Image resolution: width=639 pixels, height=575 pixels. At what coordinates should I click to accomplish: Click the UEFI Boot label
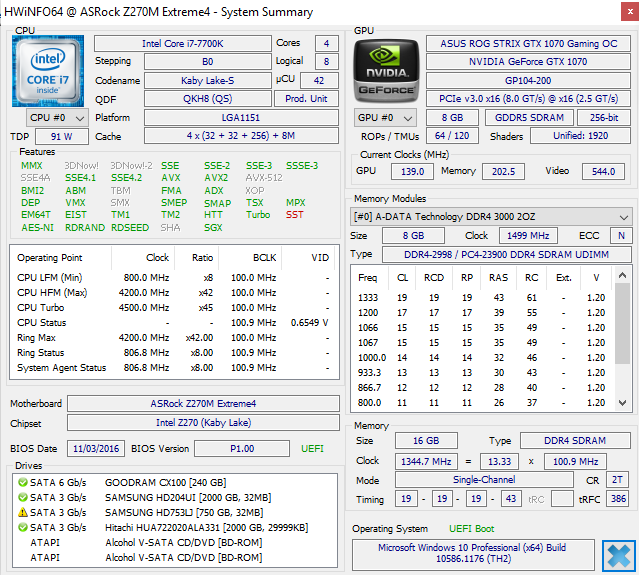click(x=472, y=529)
